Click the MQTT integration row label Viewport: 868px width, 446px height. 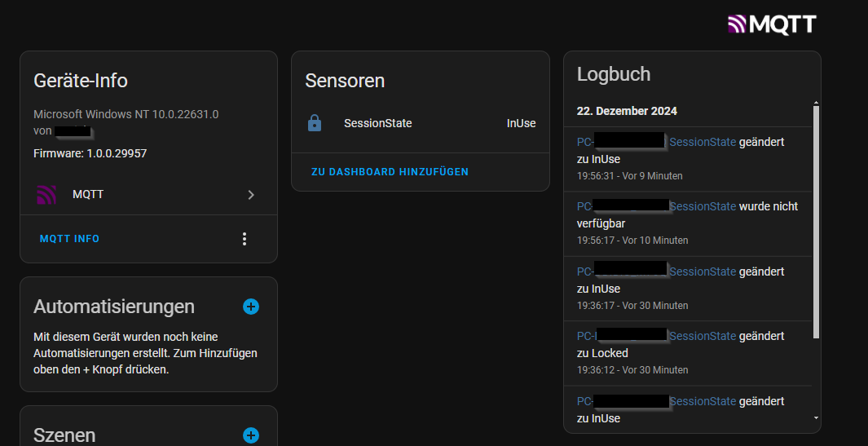pos(88,195)
